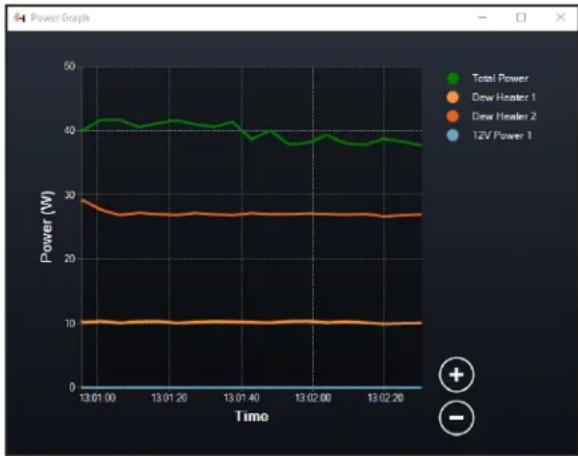Click the Time axis title
This screenshot has width=578, height=456.
point(252,416)
